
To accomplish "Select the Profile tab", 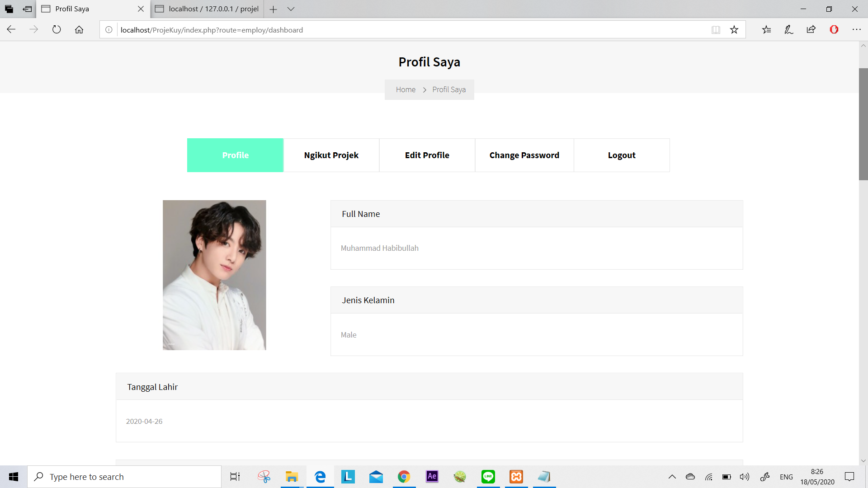I will pyautogui.click(x=235, y=155).
